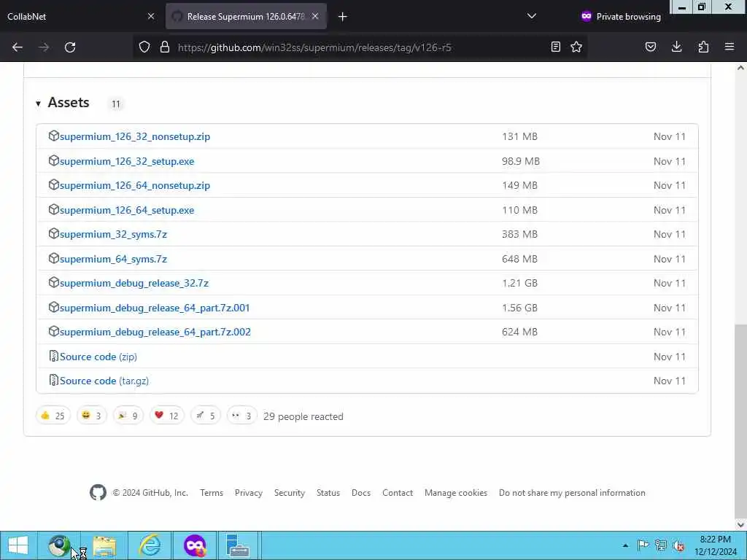Open the Windows Start button

[x=18, y=545]
